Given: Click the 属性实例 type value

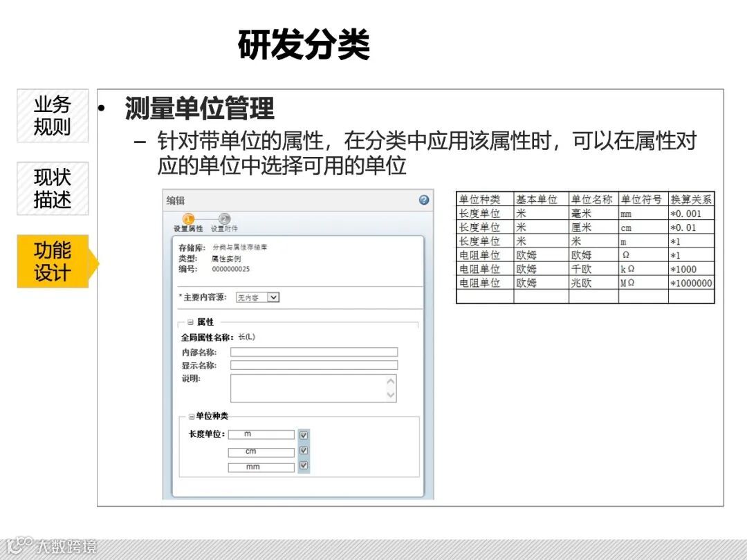Looking at the screenshot, I should pyautogui.click(x=225, y=259).
